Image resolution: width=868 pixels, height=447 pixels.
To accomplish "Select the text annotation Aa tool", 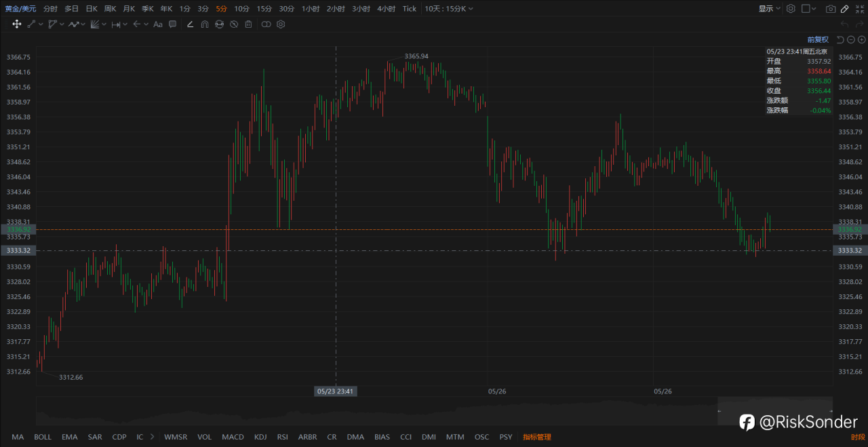I will pyautogui.click(x=158, y=24).
